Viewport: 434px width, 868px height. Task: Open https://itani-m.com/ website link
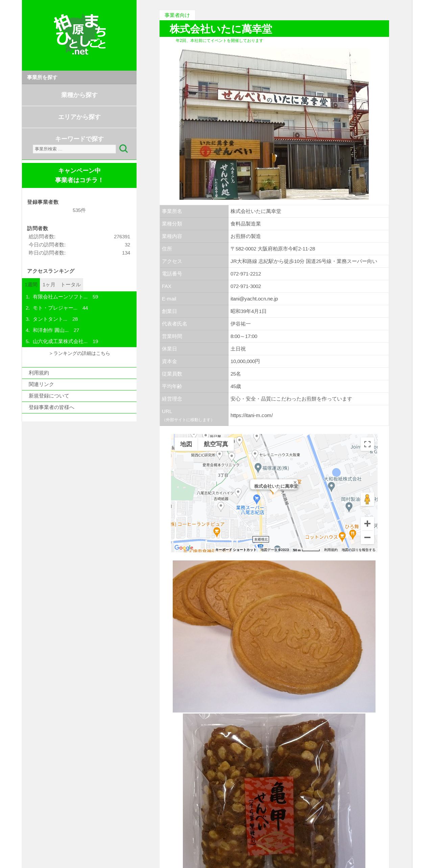[251, 415]
